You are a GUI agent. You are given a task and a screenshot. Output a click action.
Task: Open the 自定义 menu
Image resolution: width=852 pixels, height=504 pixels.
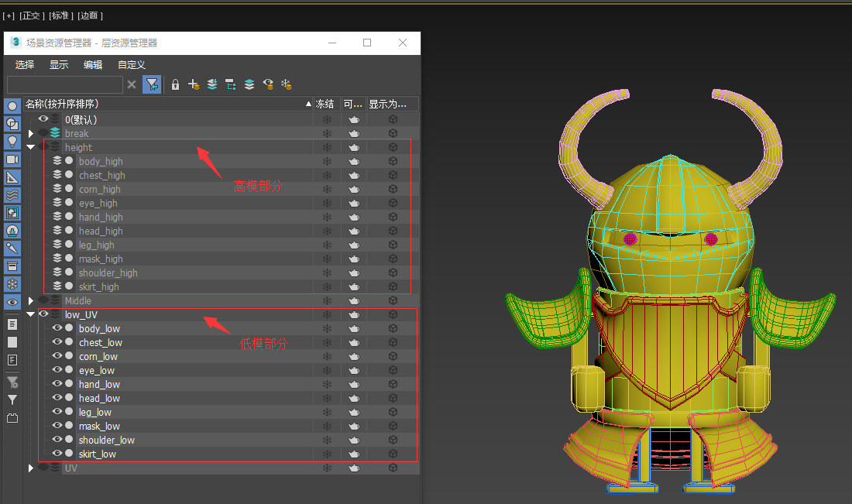(132, 65)
